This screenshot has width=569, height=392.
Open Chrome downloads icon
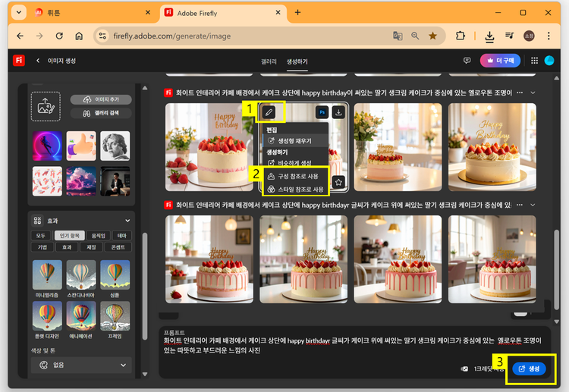click(489, 36)
